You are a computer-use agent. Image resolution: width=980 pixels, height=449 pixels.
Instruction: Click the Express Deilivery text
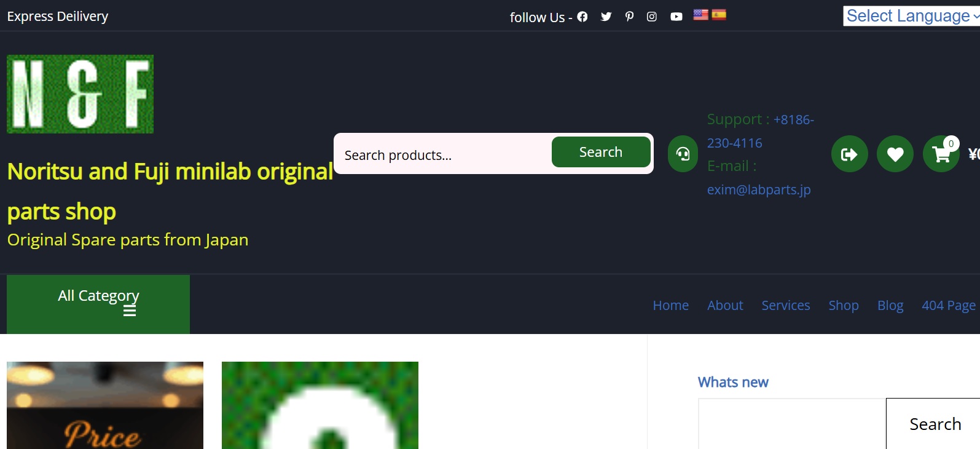58,17
